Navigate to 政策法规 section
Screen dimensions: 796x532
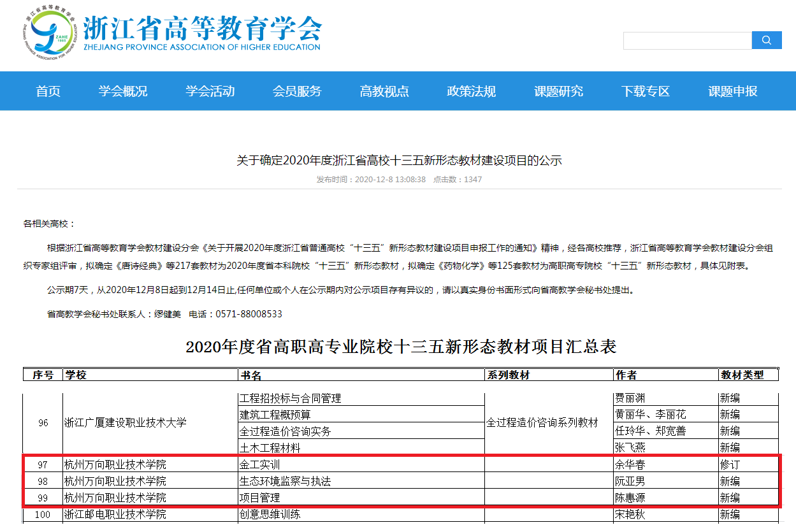pos(472,91)
